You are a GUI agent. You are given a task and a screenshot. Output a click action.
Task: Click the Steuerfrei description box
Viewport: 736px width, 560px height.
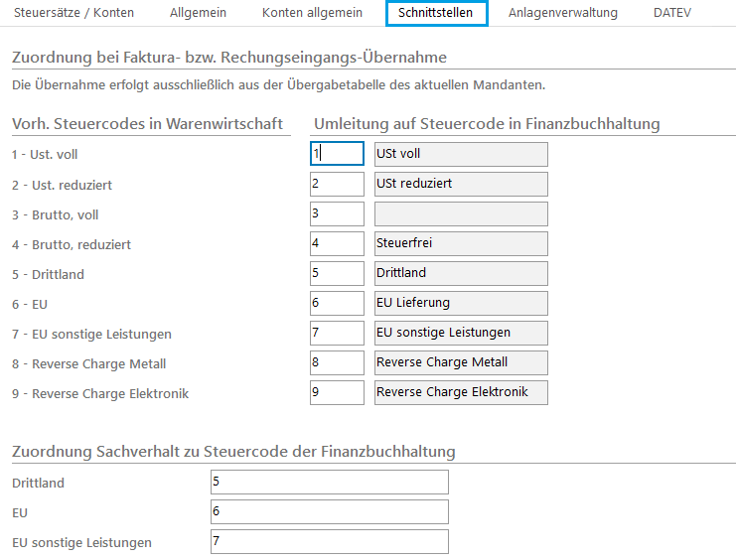[460, 243]
